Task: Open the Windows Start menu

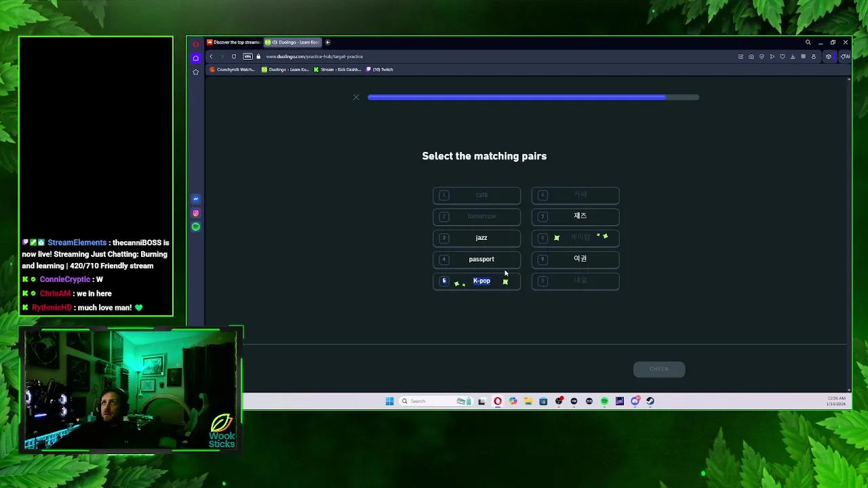Action: 389,401
